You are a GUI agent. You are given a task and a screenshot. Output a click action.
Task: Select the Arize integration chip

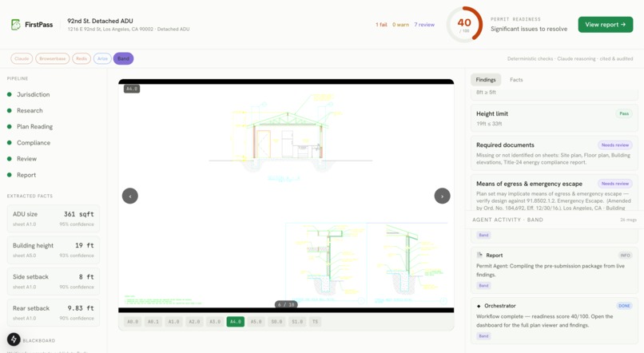(102, 58)
